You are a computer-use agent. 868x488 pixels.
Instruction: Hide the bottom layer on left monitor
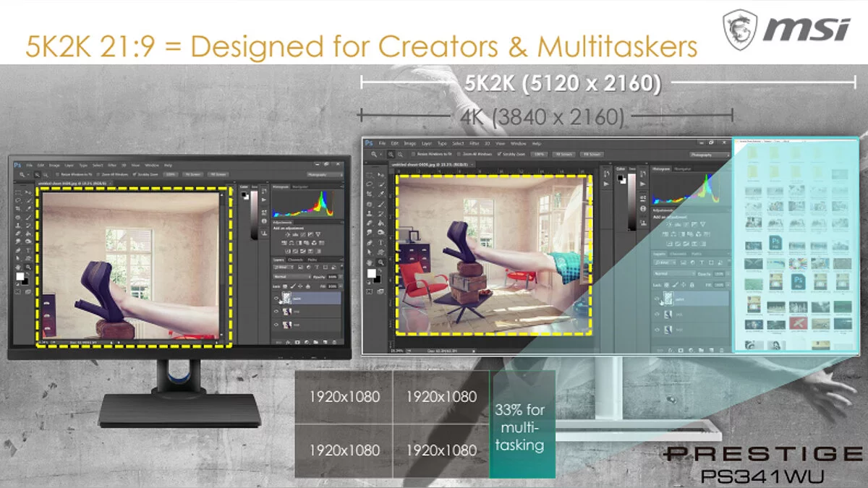pyautogui.click(x=276, y=325)
